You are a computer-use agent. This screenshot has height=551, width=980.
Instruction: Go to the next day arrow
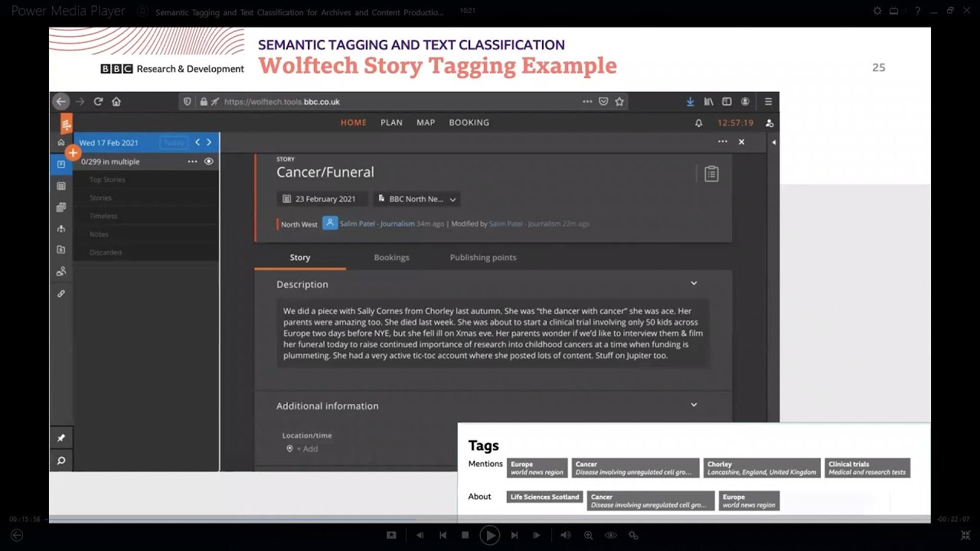208,142
